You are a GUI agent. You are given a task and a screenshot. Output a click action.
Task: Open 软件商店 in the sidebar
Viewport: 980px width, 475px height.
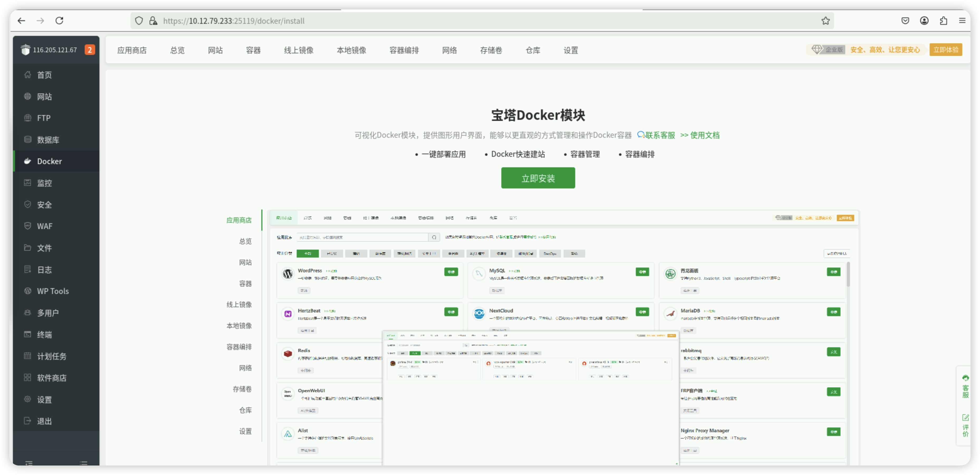56,378
